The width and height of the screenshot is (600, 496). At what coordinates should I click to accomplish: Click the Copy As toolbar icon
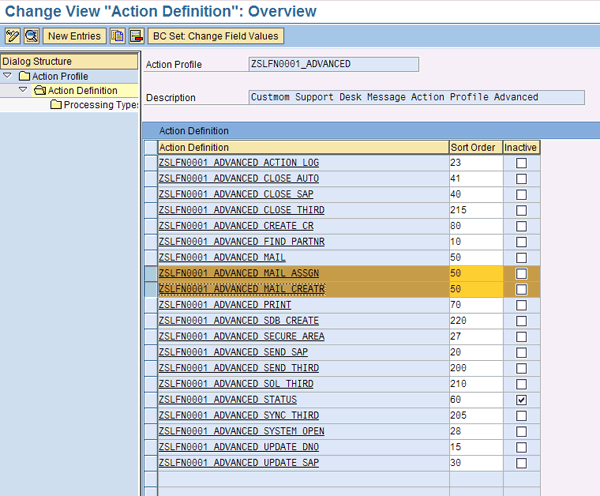pos(118,36)
